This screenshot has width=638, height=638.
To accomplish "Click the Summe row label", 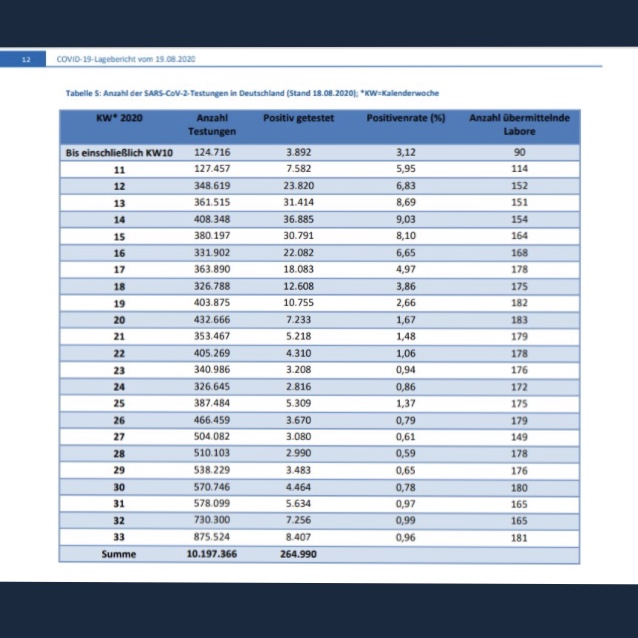I will [119, 553].
